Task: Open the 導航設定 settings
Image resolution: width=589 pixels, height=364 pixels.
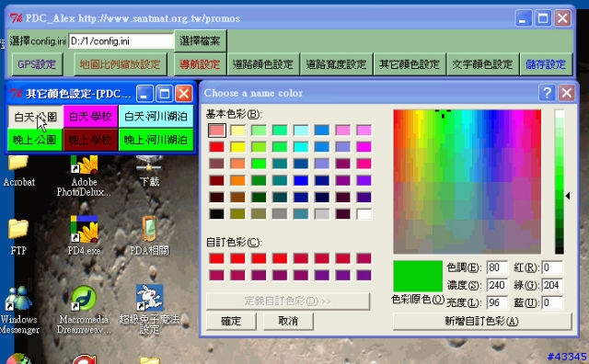Action: tap(200, 64)
